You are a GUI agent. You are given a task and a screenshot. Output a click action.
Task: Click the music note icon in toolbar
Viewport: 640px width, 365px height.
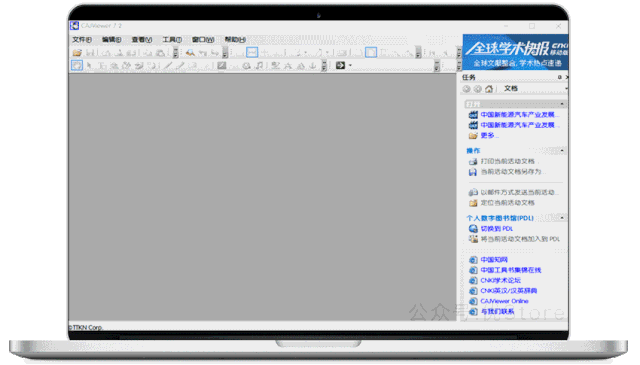[x=260, y=65]
